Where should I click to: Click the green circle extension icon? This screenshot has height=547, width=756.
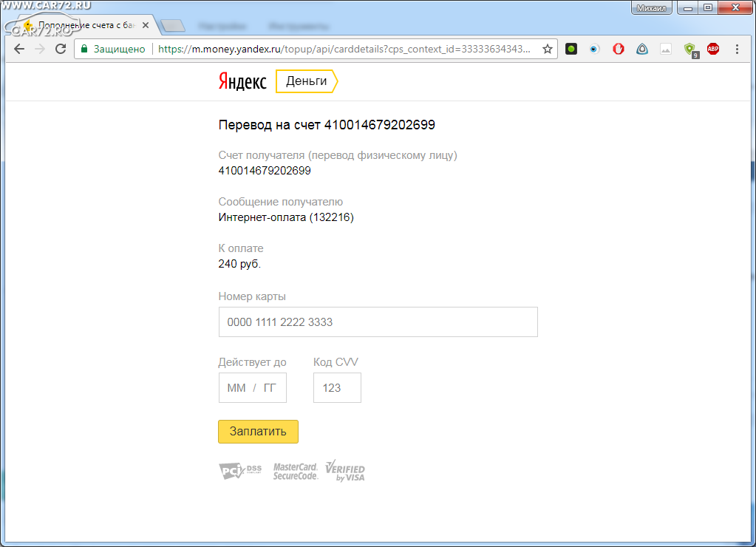[x=571, y=49]
